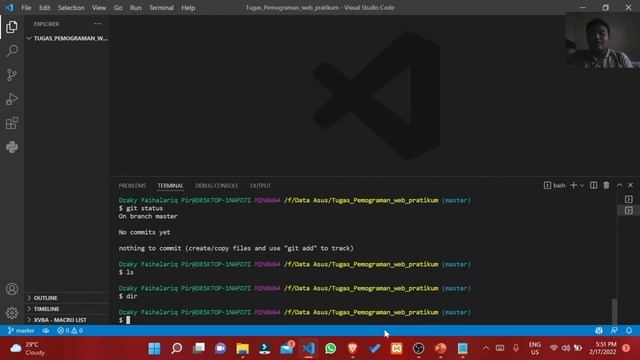The image size is (640, 360).
Task: Expand the Timeline section
Action: click(x=67, y=309)
